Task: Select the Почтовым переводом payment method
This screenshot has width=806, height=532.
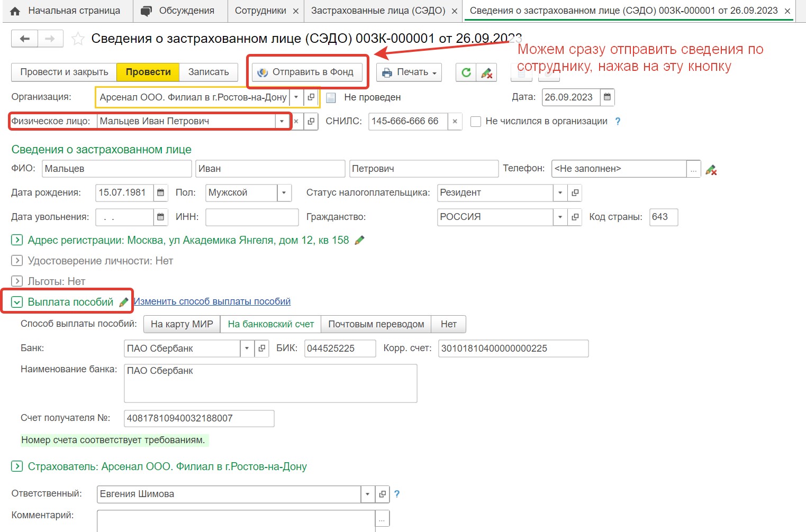Action: pyautogui.click(x=376, y=324)
